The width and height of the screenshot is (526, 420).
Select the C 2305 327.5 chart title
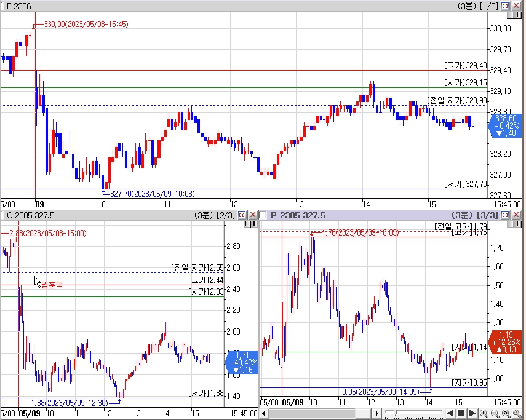(x=31, y=215)
